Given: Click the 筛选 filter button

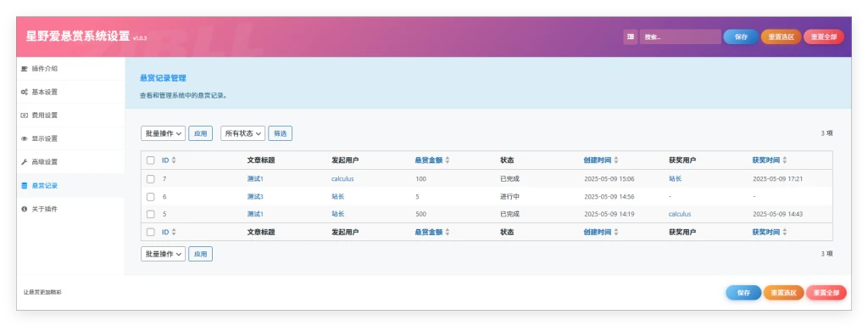Looking at the screenshot, I should [280, 133].
